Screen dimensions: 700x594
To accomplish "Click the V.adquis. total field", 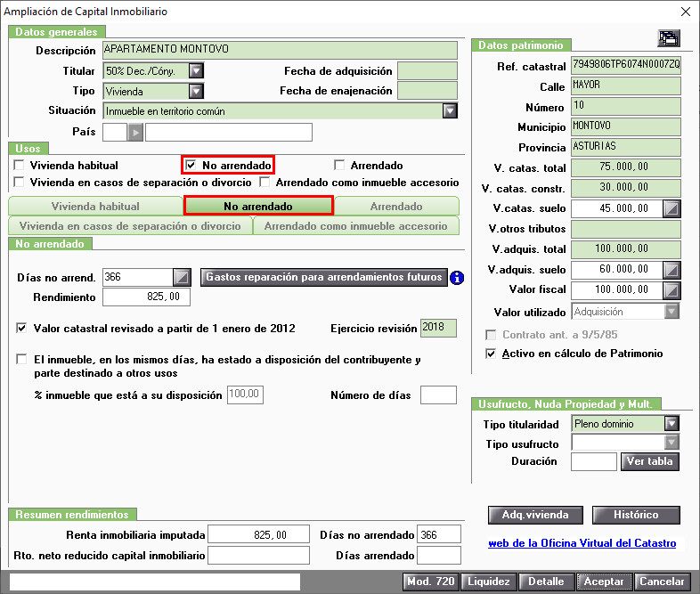I will point(626,249).
